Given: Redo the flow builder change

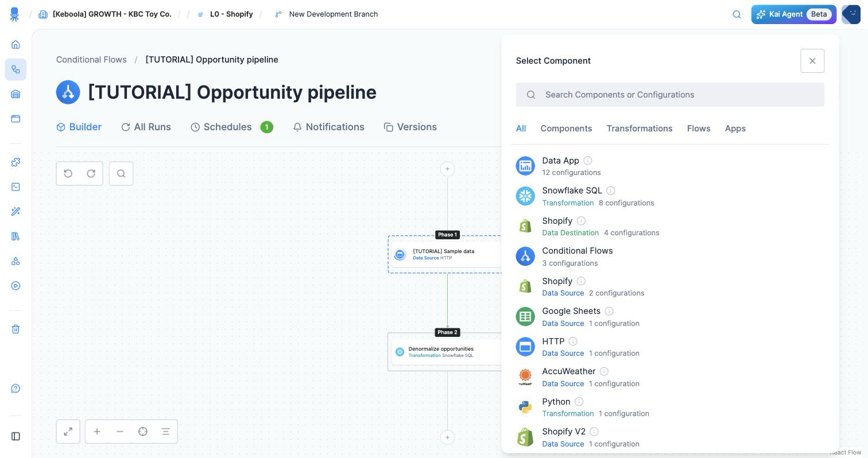Looking at the screenshot, I should (91, 173).
